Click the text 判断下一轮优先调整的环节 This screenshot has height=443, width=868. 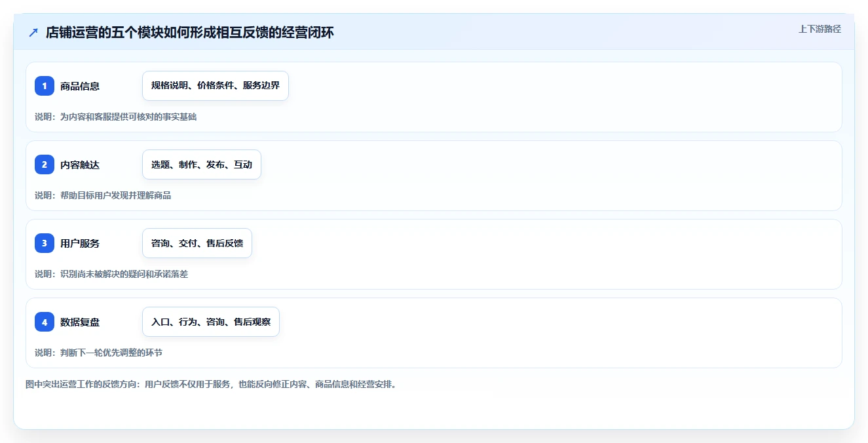click(x=111, y=353)
